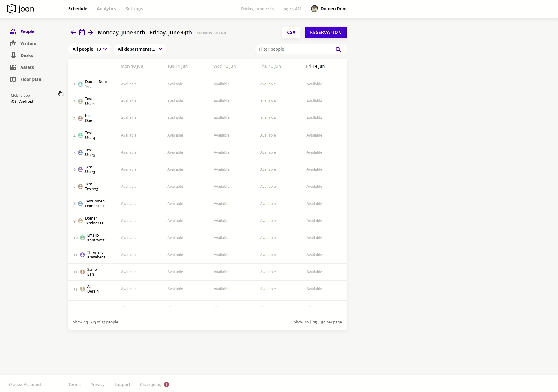The image size is (558, 392).
Task: Click the search magnifier icon
Action: [338, 49]
